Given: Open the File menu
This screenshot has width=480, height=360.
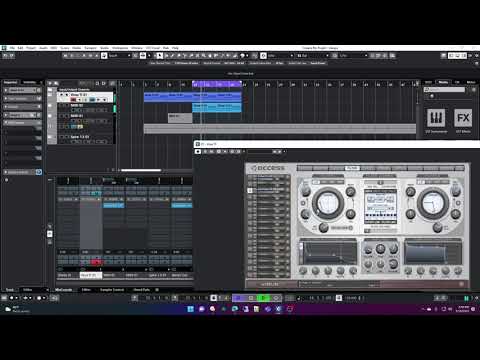Looking at the screenshot, I should pyautogui.click(x=12, y=48).
